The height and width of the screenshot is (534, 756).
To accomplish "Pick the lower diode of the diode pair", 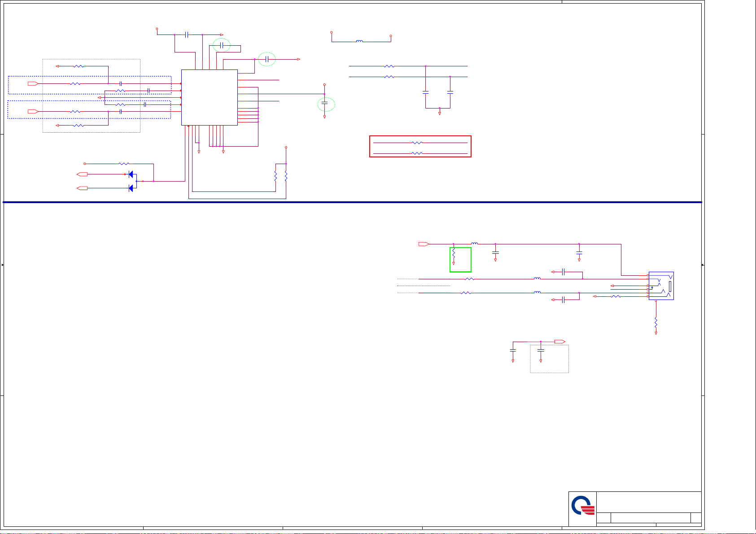I will [x=131, y=188].
